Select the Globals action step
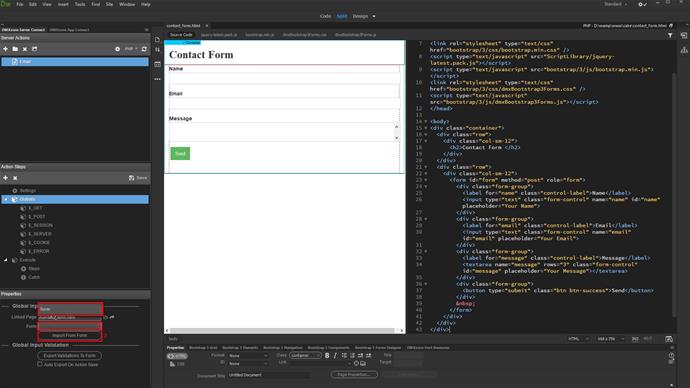The height and width of the screenshot is (388, 690). click(x=75, y=199)
